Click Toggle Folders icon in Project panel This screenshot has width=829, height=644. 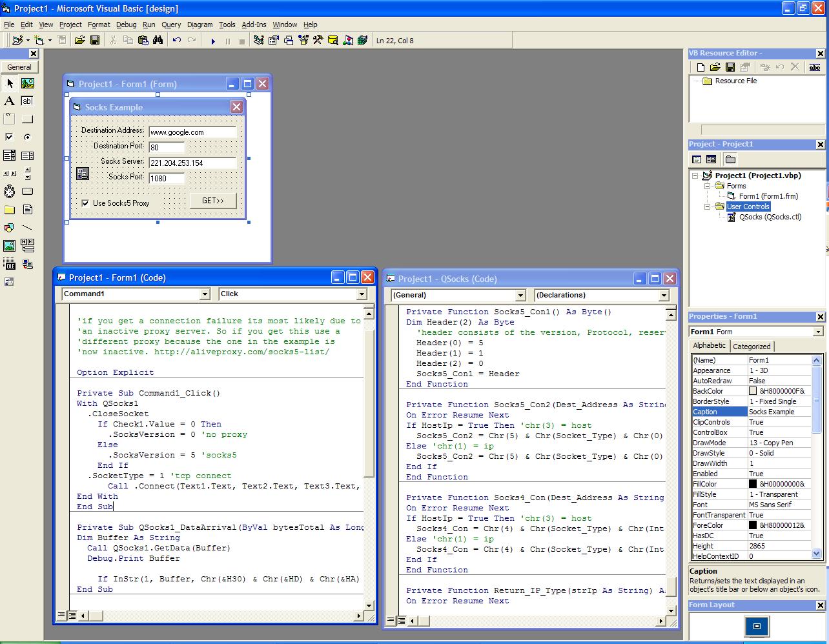tap(730, 159)
